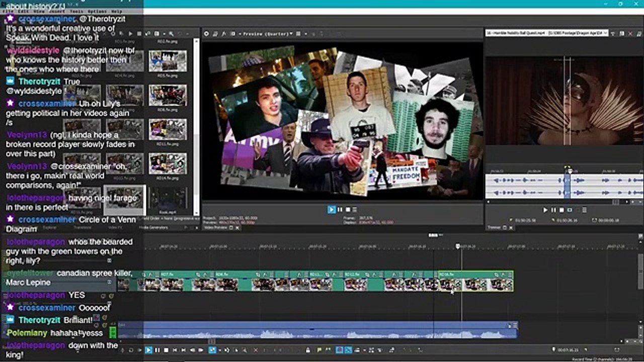
Task: Insert a region using timeline toolbar
Action: click(328, 350)
